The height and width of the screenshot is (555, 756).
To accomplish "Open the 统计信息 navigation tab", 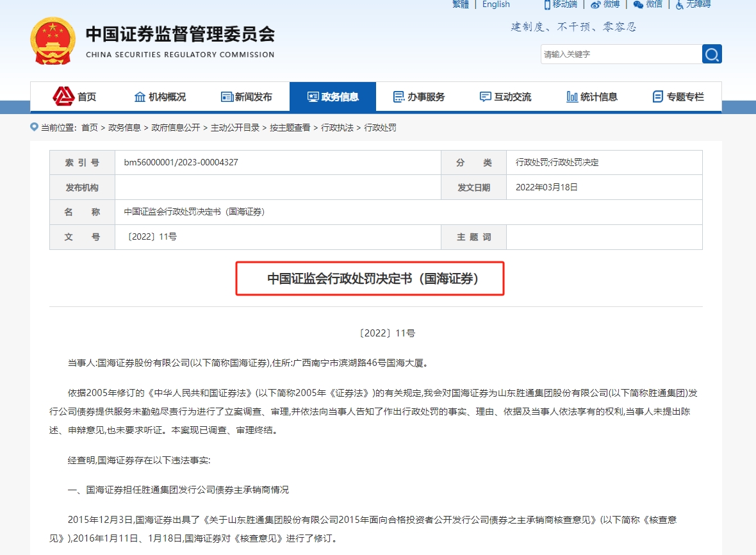I will (592, 97).
